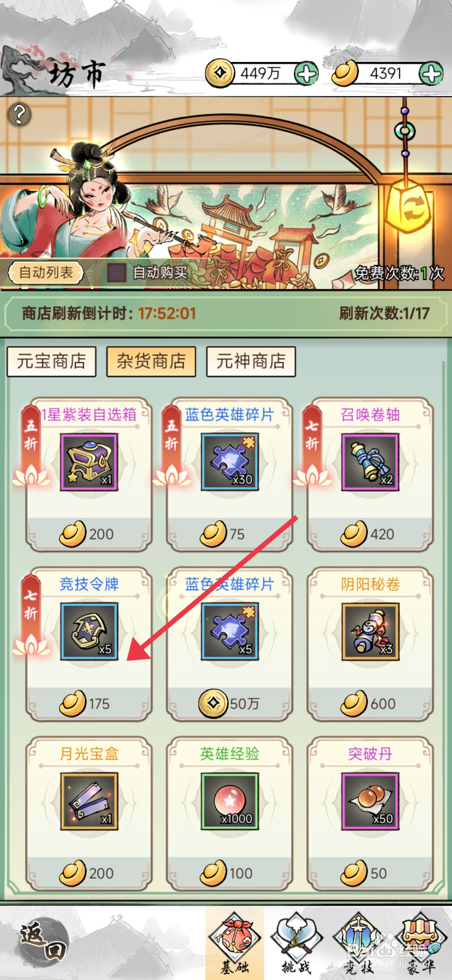This screenshot has width=452, height=980.
Task: Select the 阴阳秘卷 x3 item
Action: click(370, 644)
